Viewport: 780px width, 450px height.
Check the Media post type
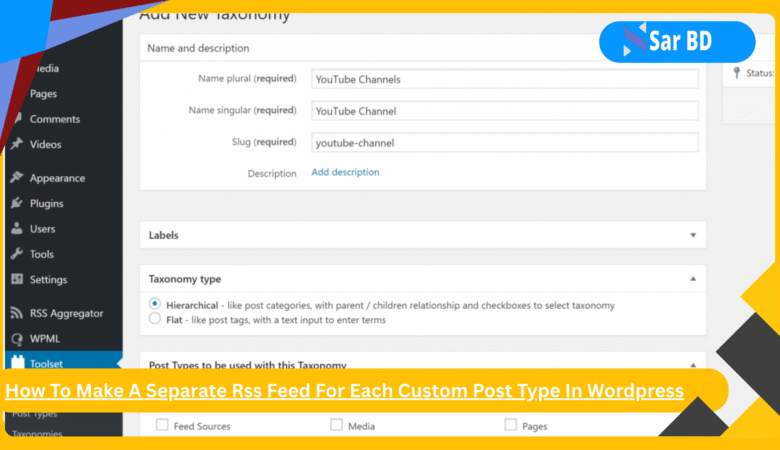pos(336,425)
